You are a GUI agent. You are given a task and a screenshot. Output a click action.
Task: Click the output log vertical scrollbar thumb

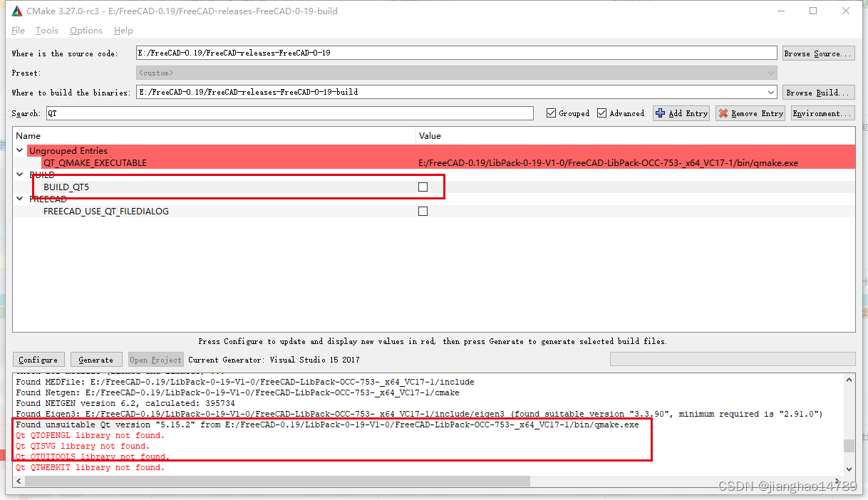click(x=849, y=446)
